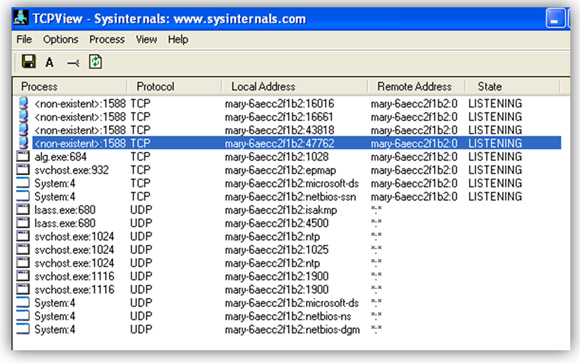Select local address mary-6aecc2f1b2:16016

[279, 104]
